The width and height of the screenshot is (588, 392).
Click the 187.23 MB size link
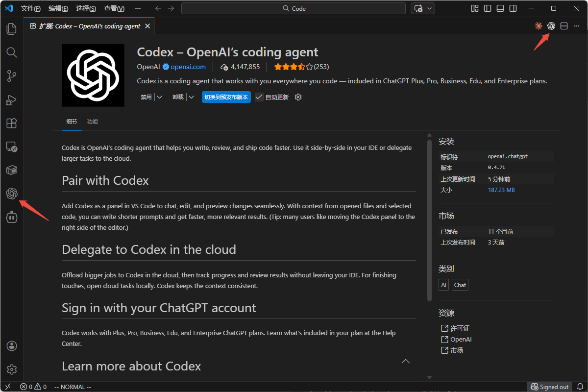click(x=501, y=190)
